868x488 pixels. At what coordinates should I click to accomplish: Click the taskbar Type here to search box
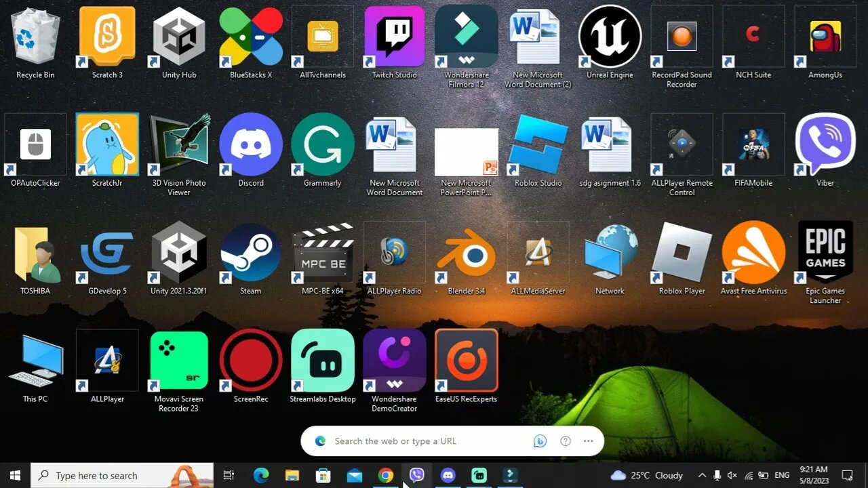(x=123, y=476)
